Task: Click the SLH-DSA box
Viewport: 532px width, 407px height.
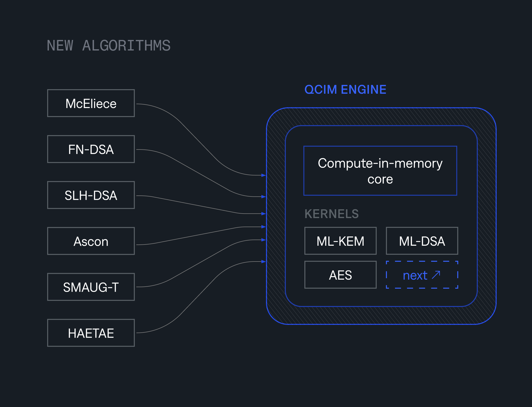Action: [91, 195]
